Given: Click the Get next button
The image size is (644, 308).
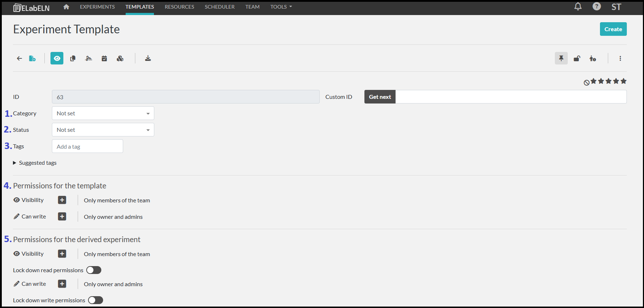Looking at the screenshot, I should point(380,97).
